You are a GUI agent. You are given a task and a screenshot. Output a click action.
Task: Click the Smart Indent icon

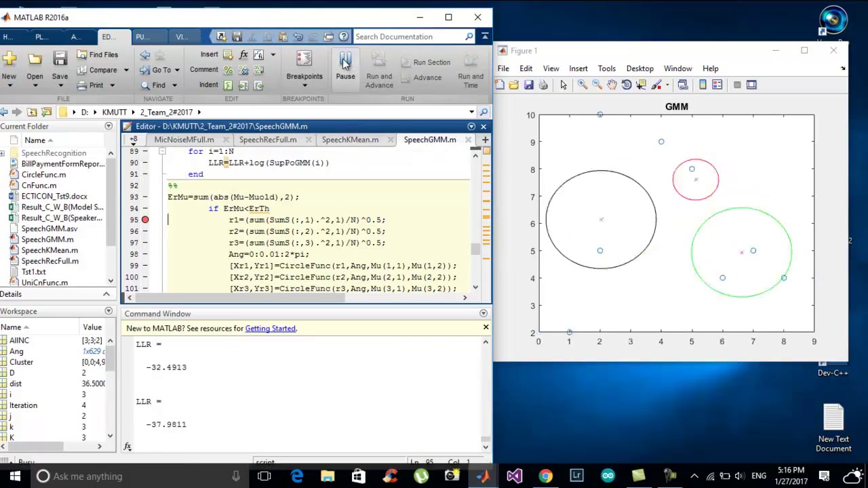point(228,85)
